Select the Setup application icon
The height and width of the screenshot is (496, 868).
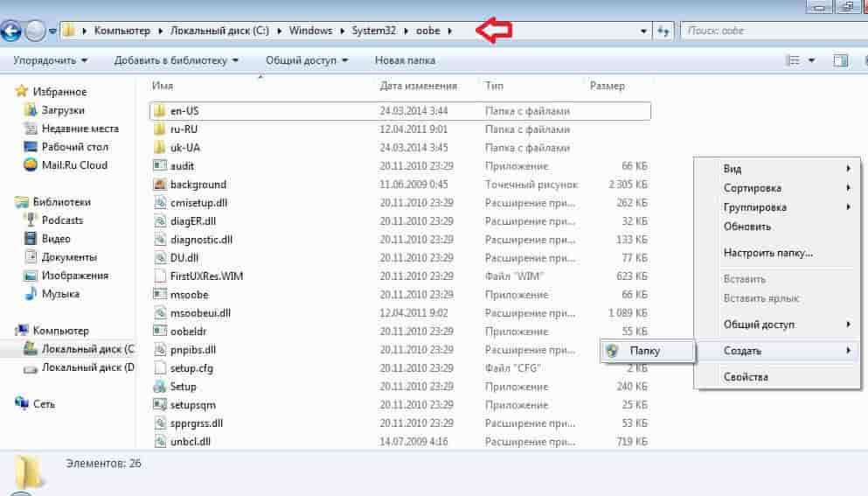pyautogui.click(x=159, y=387)
